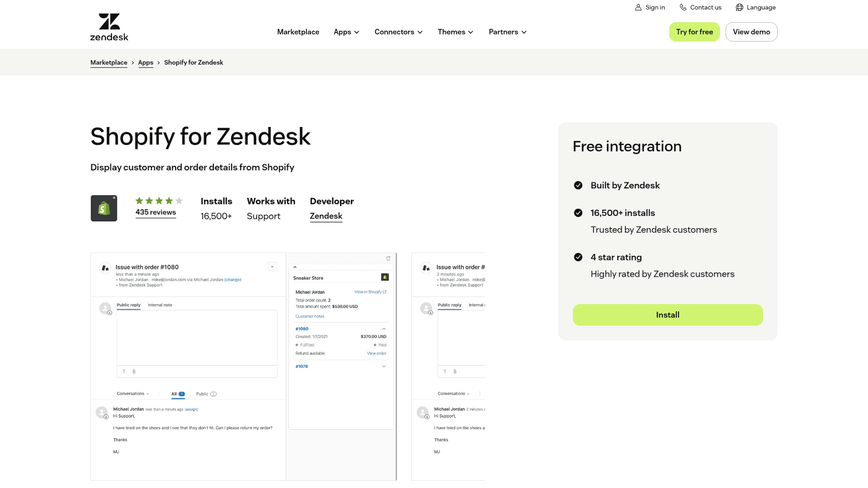Open the Apps dropdown menu
Screen dimensions: 868x488
pos(346,32)
